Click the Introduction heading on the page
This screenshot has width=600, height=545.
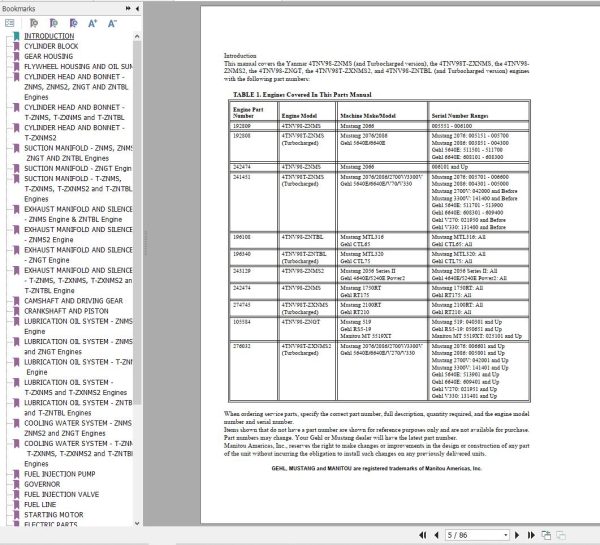pyautogui.click(x=240, y=55)
